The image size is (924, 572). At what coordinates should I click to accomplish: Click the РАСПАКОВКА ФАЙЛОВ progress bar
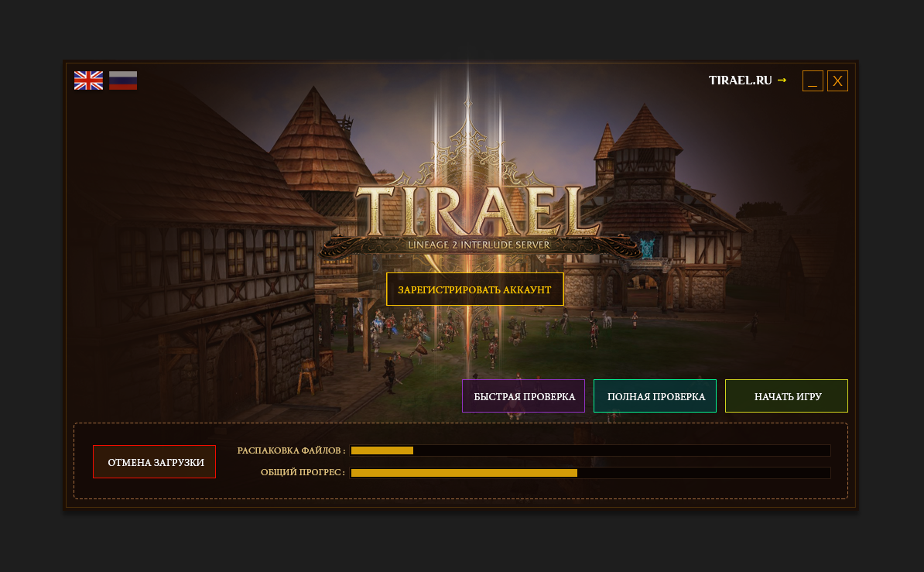coord(590,450)
